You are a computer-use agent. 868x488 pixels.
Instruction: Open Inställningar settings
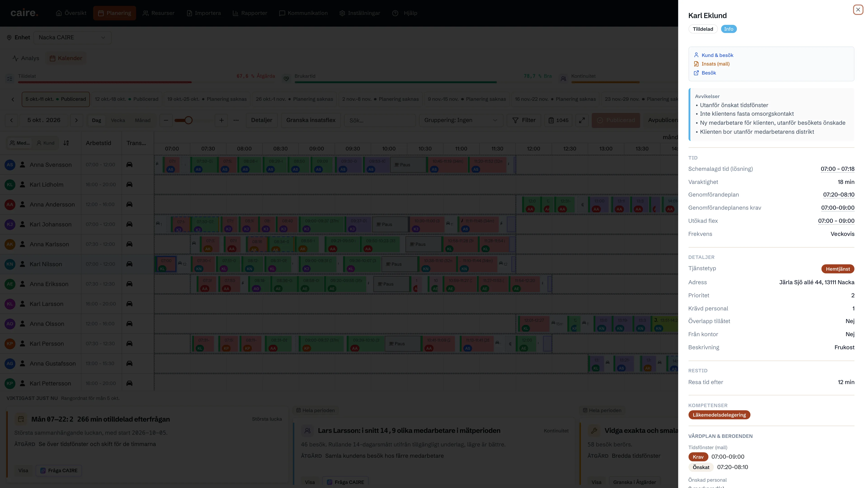click(x=360, y=13)
